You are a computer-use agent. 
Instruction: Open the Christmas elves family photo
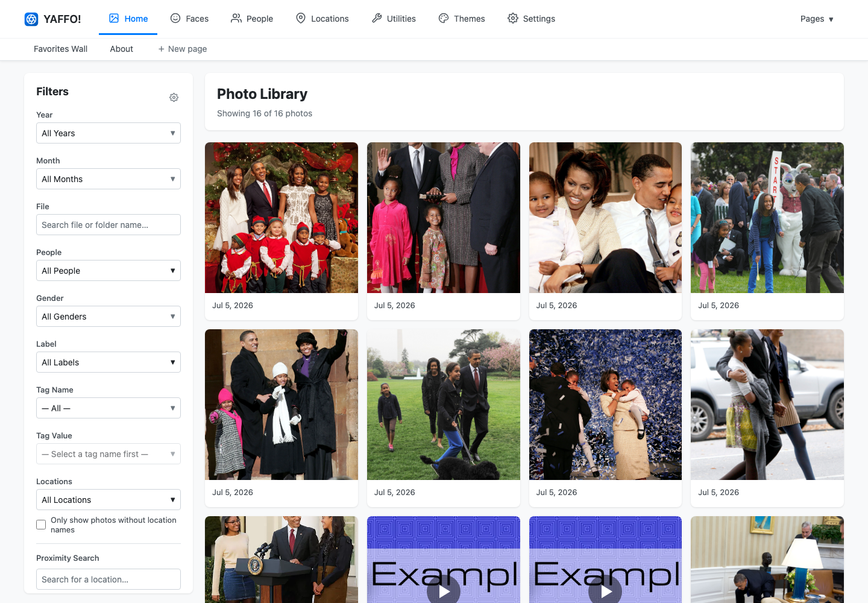tap(281, 218)
